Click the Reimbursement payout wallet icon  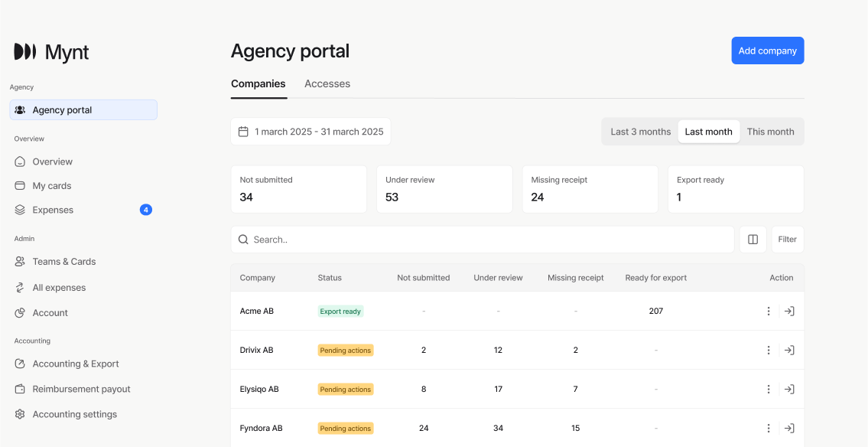pos(20,389)
